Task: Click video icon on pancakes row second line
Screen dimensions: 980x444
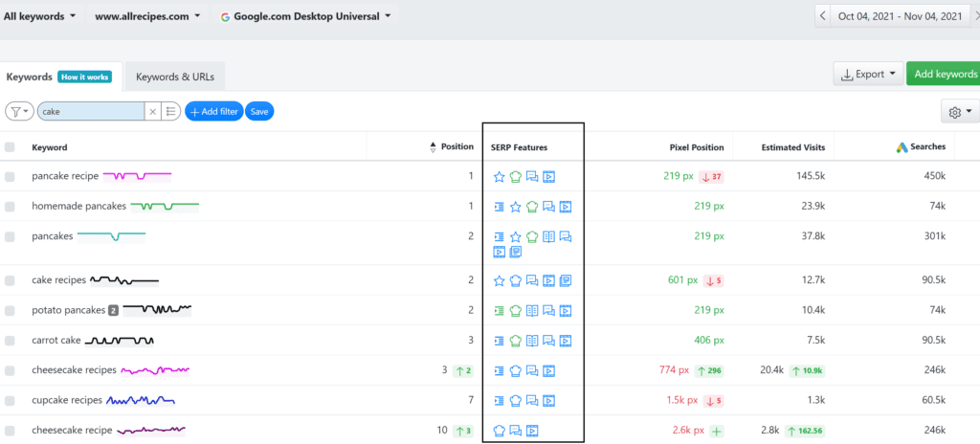Action: point(499,252)
